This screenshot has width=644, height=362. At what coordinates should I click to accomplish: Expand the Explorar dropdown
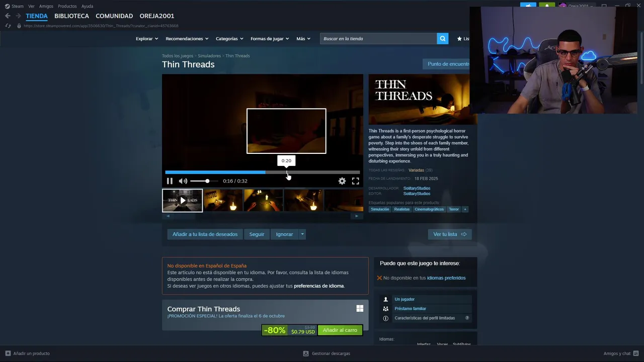pos(147,39)
